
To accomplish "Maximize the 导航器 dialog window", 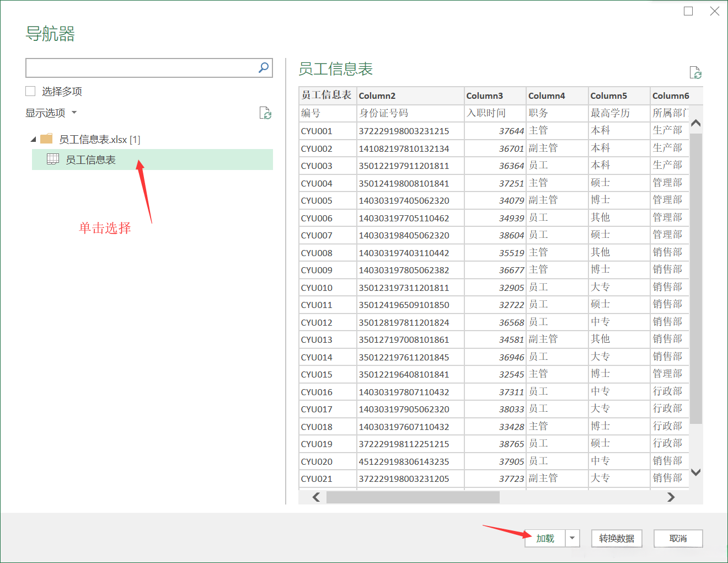I will 688,11.
